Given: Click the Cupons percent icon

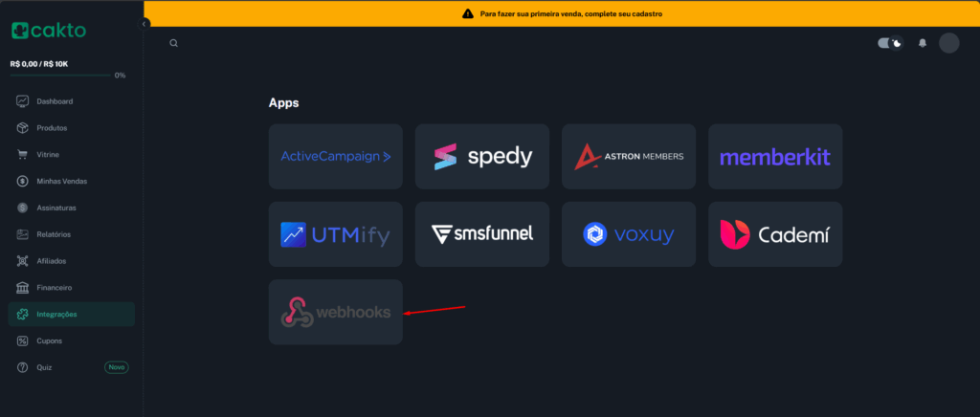Looking at the screenshot, I should click(22, 340).
